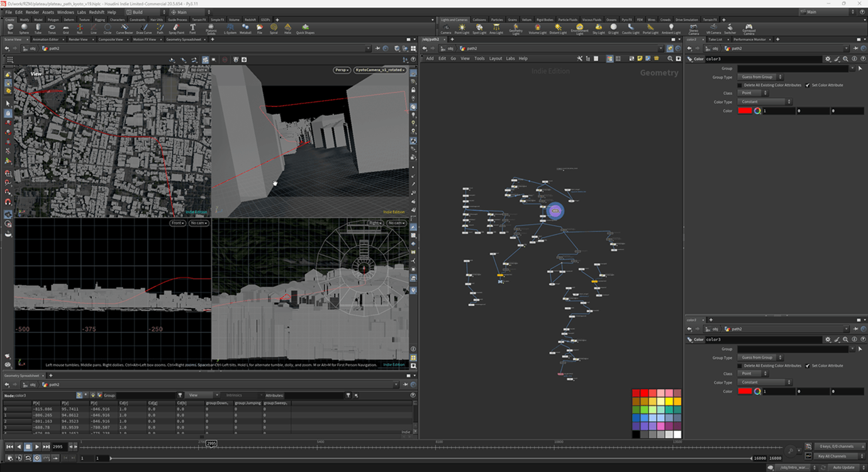
Task: Click the Auto Update button
Action: 843,468
